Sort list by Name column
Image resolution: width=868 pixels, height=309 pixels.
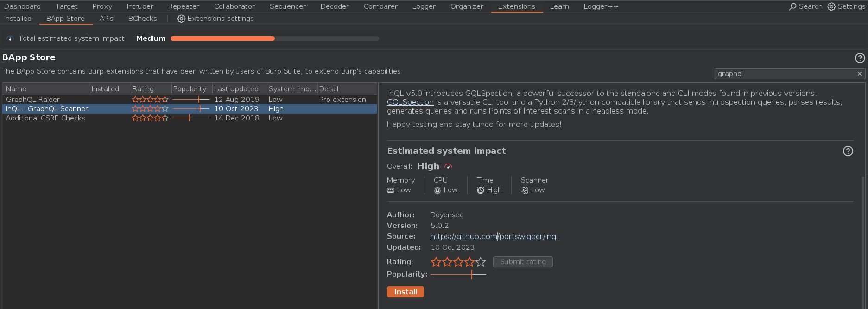pos(46,89)
